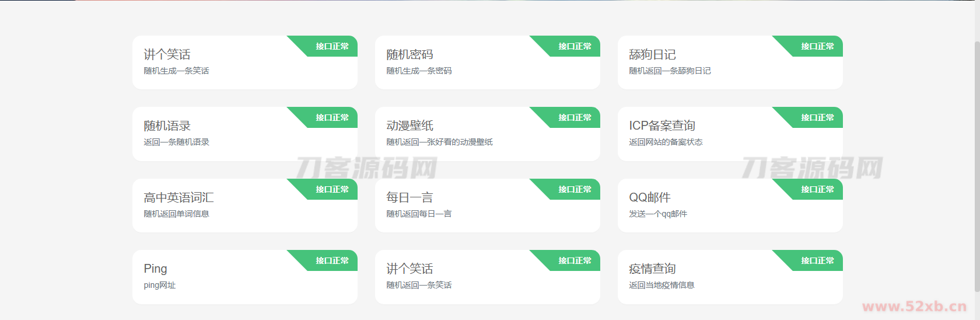Open the 疫情查询 card
Viewport: 980px width, 320px height.
click(x=652, y=269)
